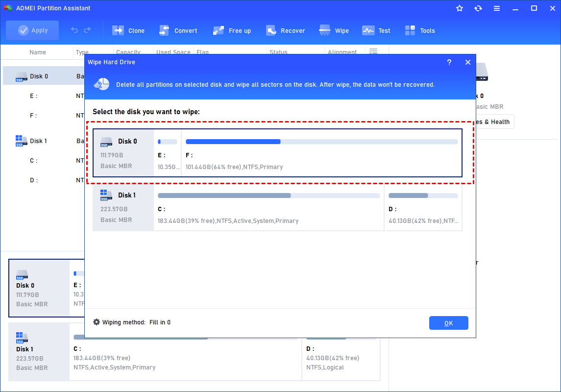This screenshot has height=392, width=561.
Task: Click the column settings icon in list header
Action: [x=373, y=51]
